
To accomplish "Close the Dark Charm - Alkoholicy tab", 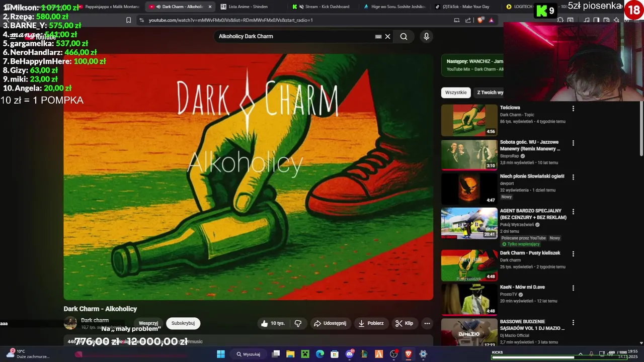I will 210,7.
